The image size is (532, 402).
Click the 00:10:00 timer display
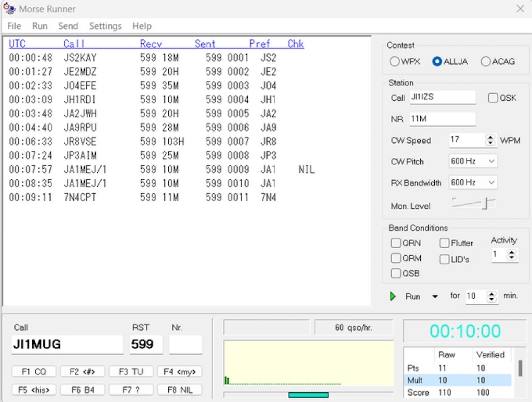pyautogui.click(x=465, y=331)
